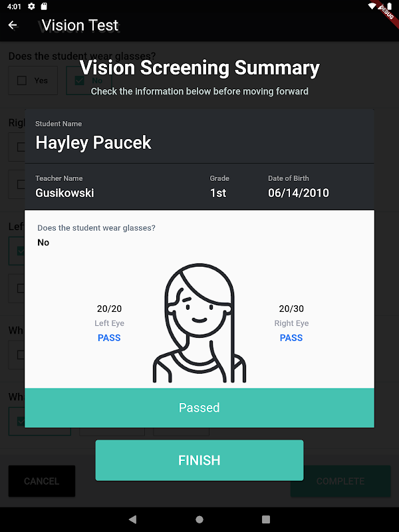Tap the green Passed result banner
The image size is (399, 532).
199,408
